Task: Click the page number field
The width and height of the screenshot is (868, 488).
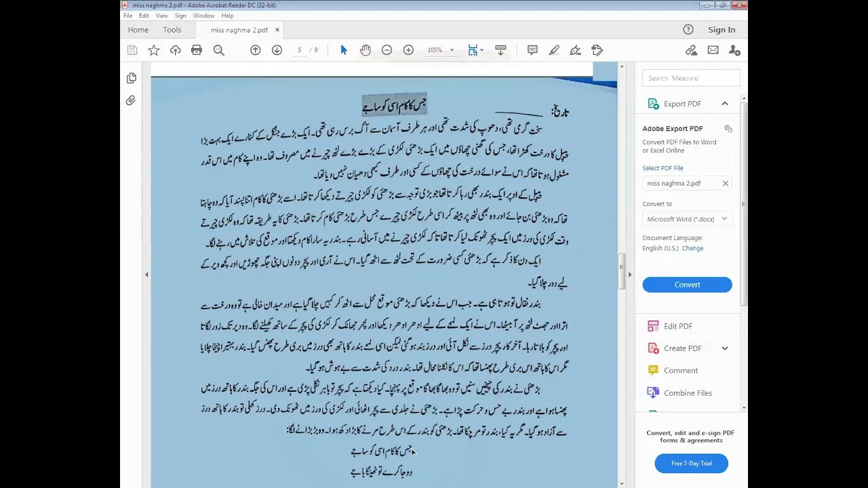Action: [x=299, y=50]
